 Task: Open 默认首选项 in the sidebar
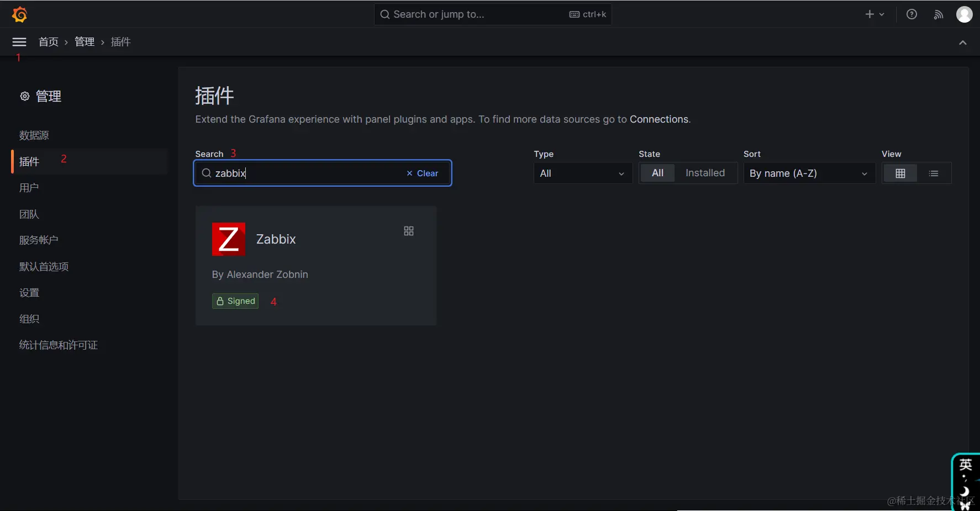44,267
